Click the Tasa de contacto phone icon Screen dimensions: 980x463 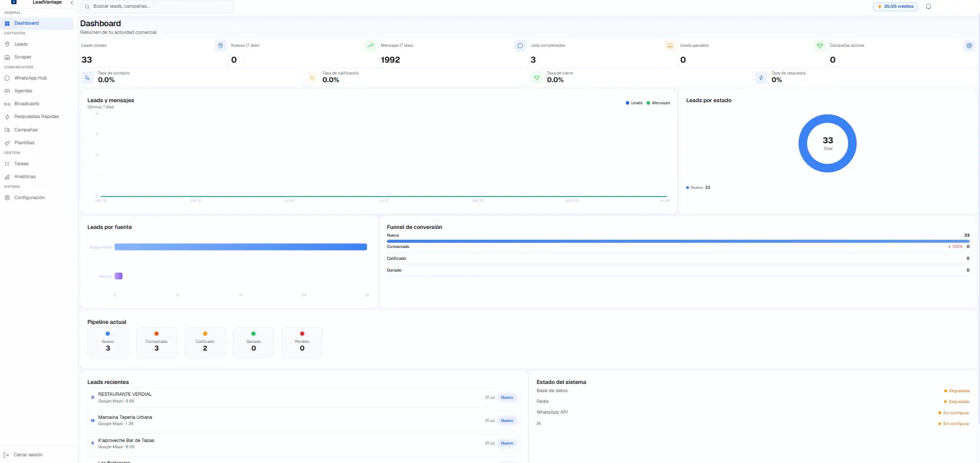tap(88, 78)
